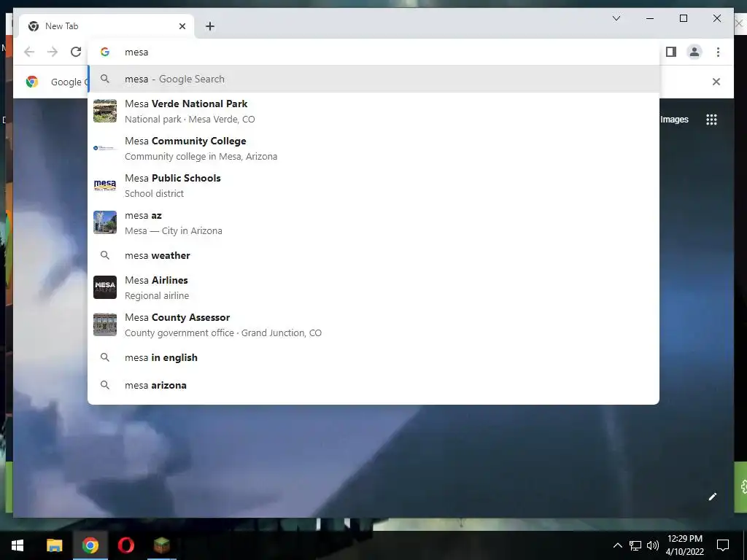Open the profile avatar menu

pyautogui.click(x=694, y=52)
